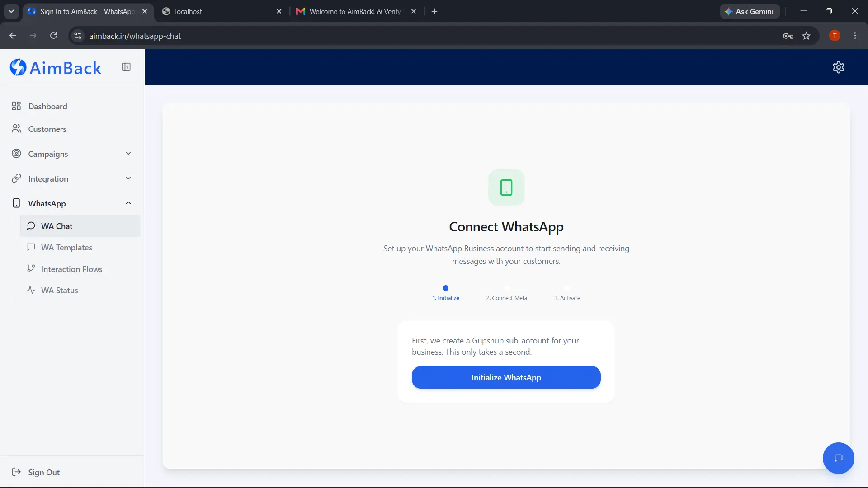Open a new browser tab
The image size is (868, 488).
click(x=434, y=11)
